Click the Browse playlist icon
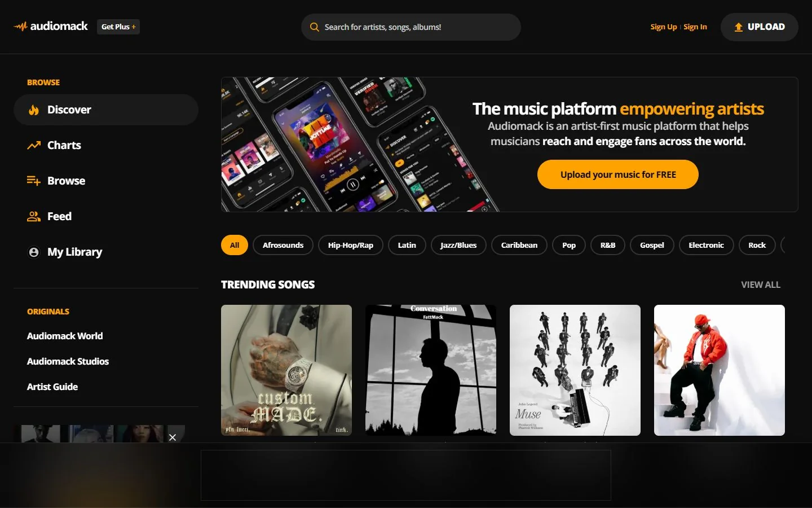Screen dimensions: 812x508 pos(34,181)
